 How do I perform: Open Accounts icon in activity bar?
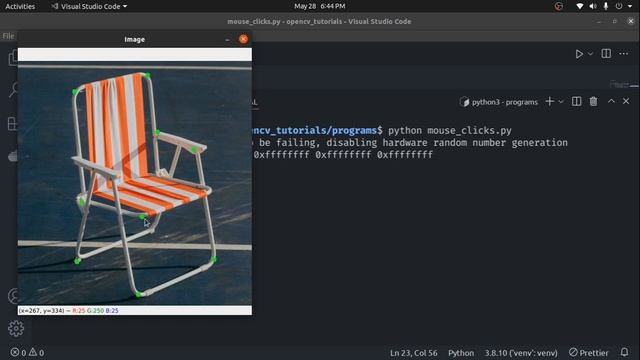pos(13,296)
